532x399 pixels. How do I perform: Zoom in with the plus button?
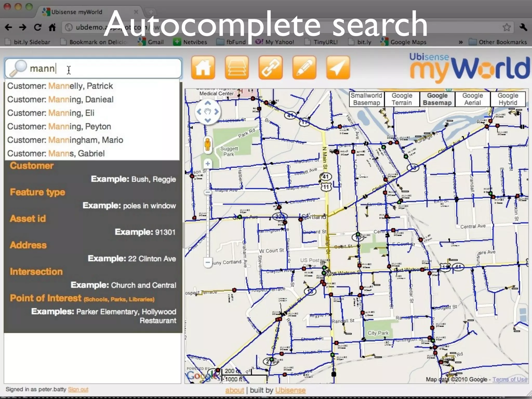point(208,164)
